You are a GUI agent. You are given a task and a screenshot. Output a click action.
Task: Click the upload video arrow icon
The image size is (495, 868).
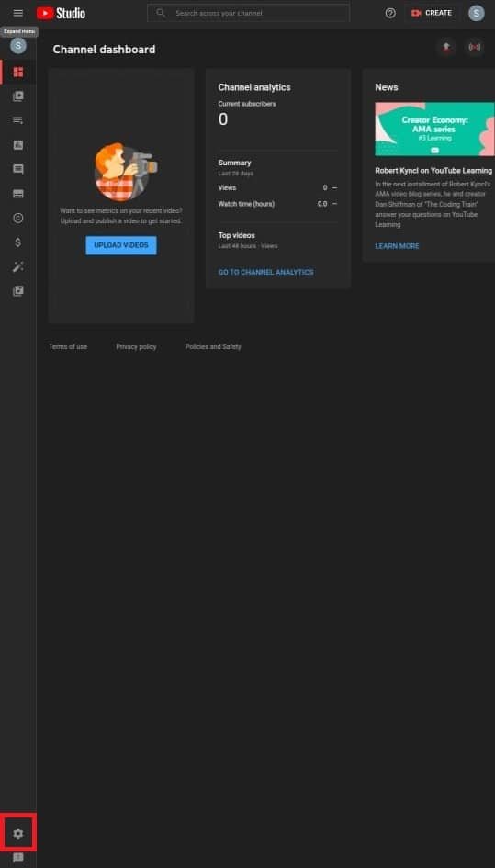tap(446, 48)
